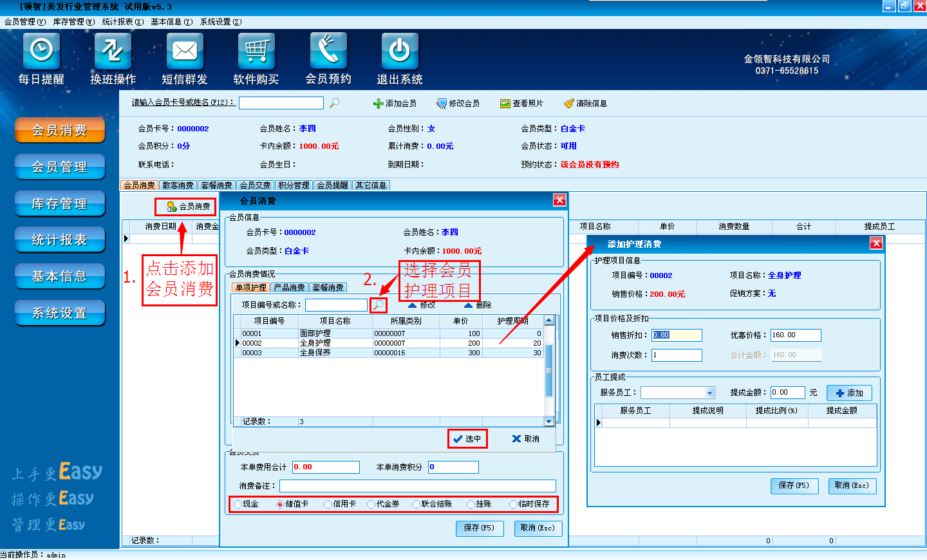Image resolution: width=927 pixels, height=560 pixels.
Task: Click the 退出系统 power icon
Action: 400,51
